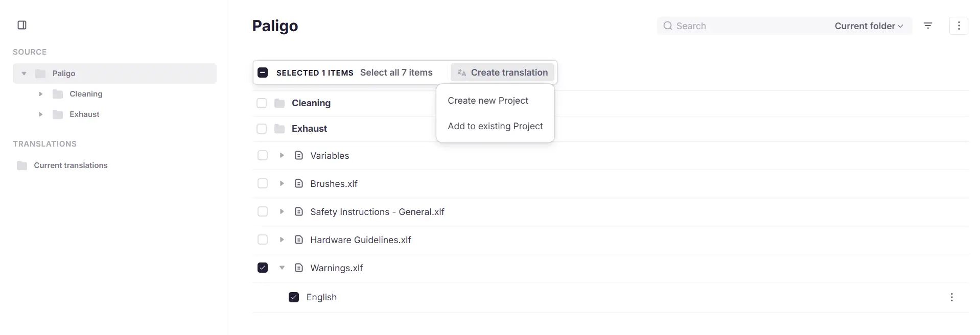Uncheck the Warnings.xlf checkbox
The image size is (980, 335).
point(263,268)
